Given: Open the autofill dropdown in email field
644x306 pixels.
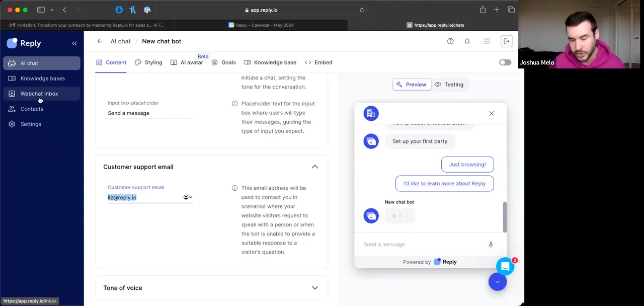Looking at the screenshot, I should (x=188, y=198).
